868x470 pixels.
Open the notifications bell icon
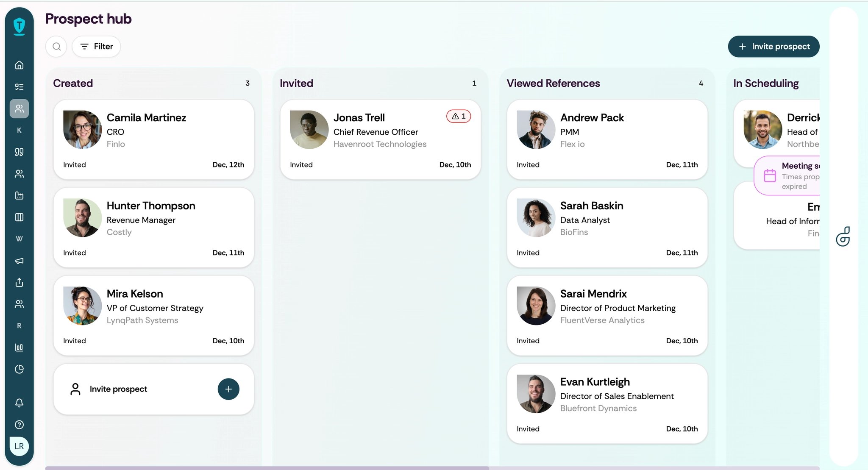(19, 403)
